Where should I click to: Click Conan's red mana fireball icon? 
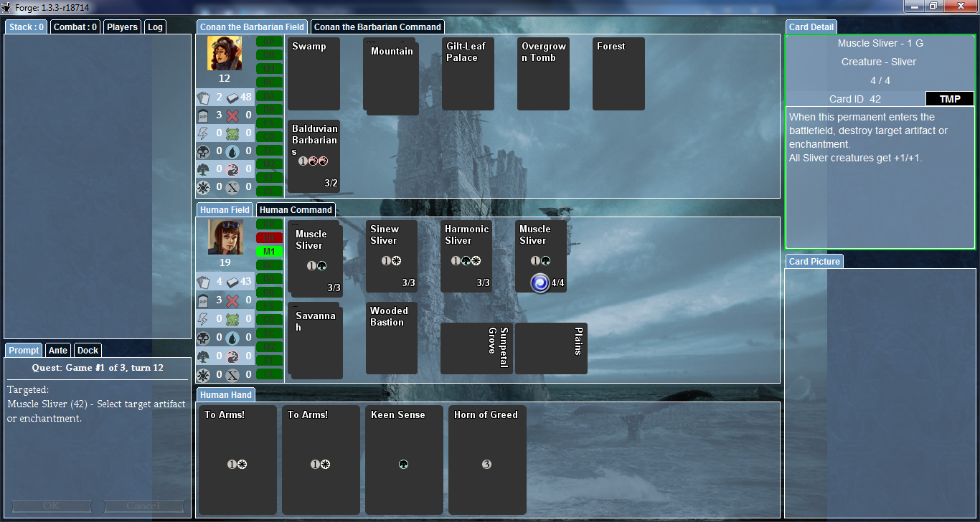tap(232, 169)
